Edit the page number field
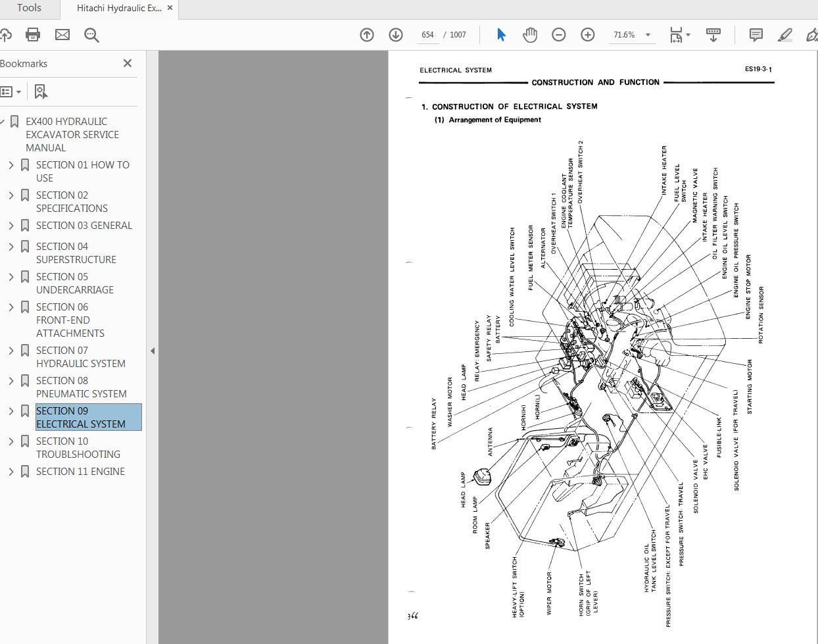Viewport: 818px width, 644px height. click(427, 35)
